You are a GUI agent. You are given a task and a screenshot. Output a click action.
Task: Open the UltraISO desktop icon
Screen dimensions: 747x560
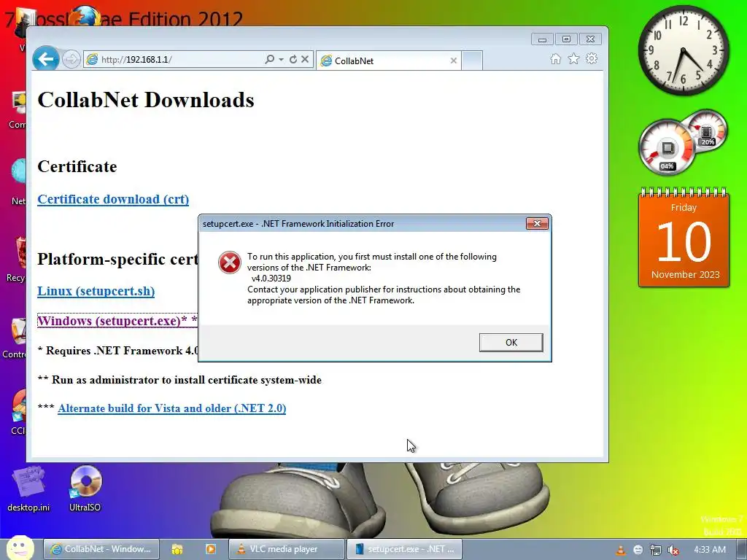pyautogui.click(x=85, y=489)
